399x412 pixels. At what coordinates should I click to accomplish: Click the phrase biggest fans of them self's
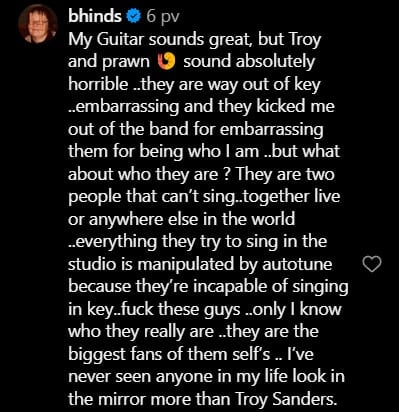[169, 354]
